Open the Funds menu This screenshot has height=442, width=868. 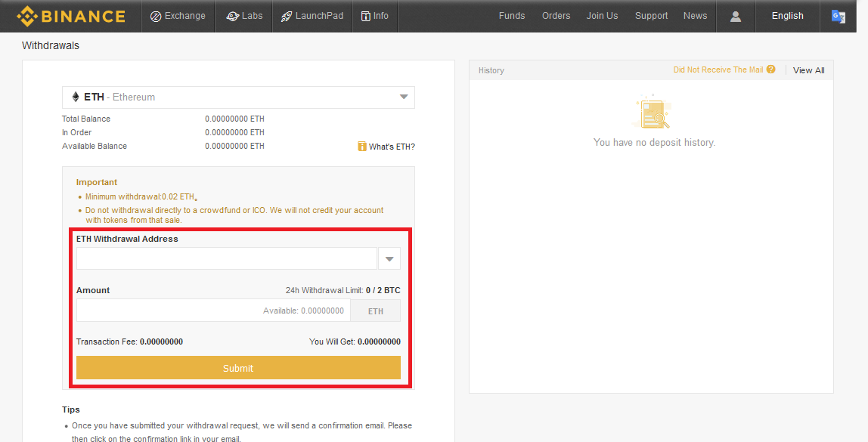[511, 16]
